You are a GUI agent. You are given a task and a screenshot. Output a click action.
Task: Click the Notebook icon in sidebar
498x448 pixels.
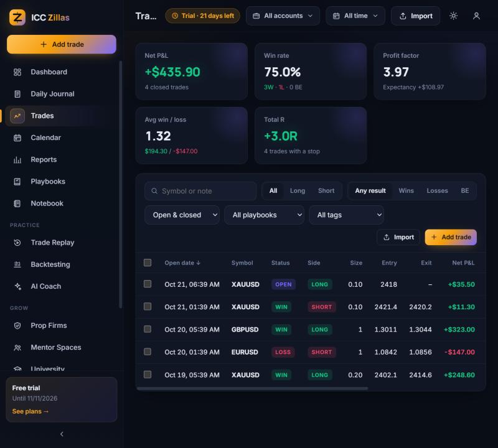[x=17, y=203]
